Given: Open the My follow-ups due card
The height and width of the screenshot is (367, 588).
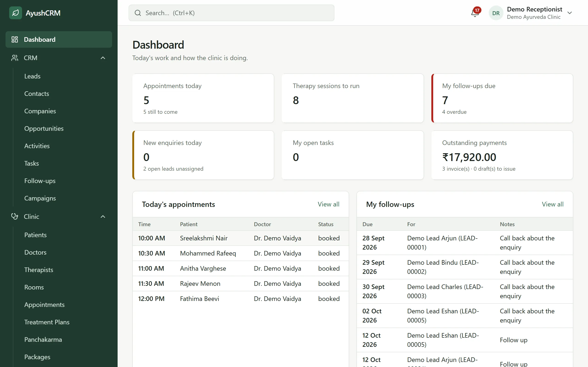Looking at the screenshot, I should (502, 98).
